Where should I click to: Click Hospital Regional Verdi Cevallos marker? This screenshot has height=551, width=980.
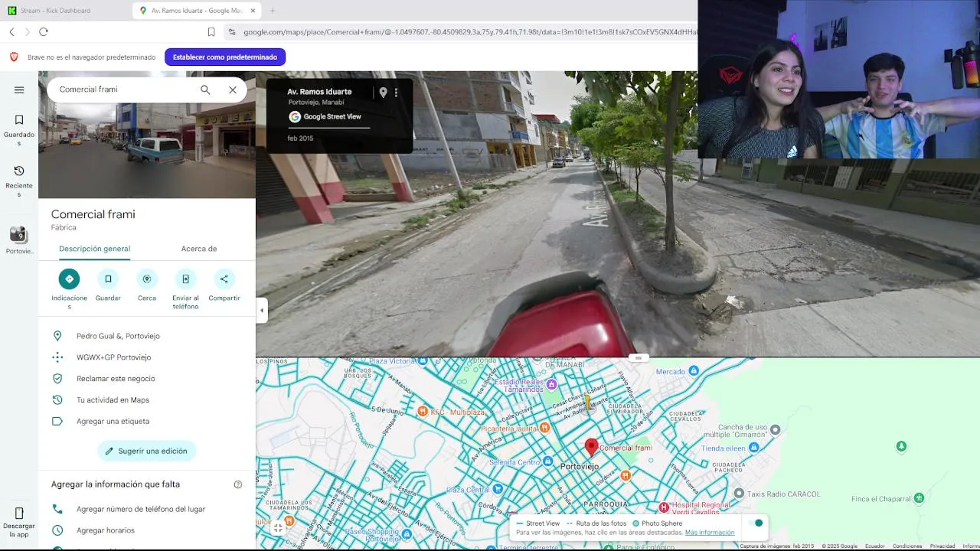(664, 507)
